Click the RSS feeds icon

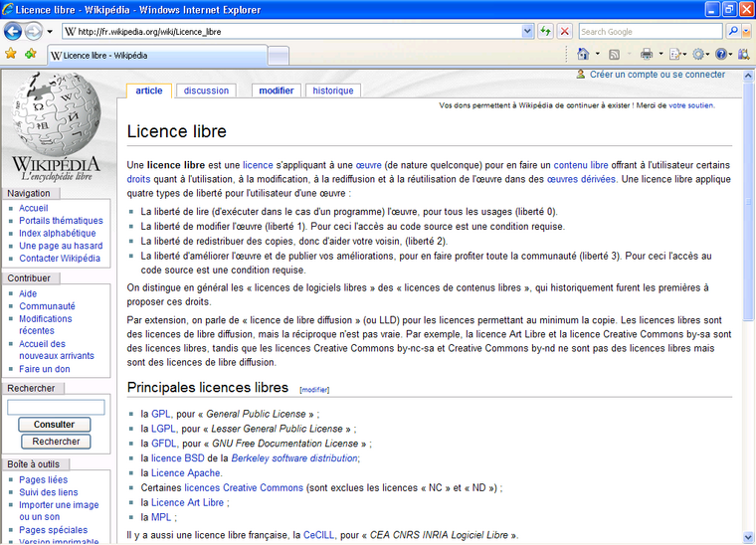(x=615, y=55)
